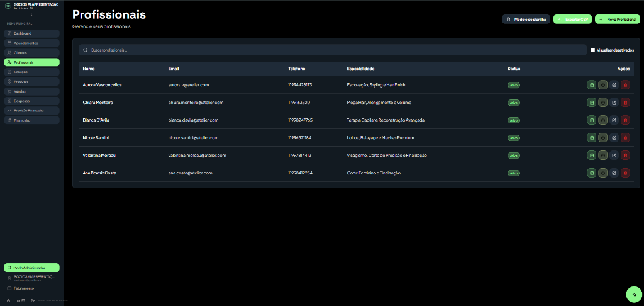The image size is (644, 306).
Task: Click the Nome column header
Action: [x=88, y=69]
